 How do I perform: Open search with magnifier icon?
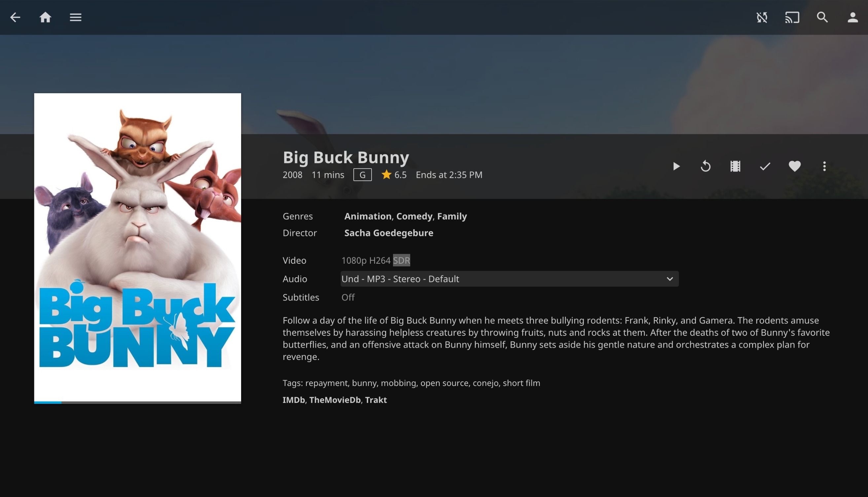pos(822,18)
